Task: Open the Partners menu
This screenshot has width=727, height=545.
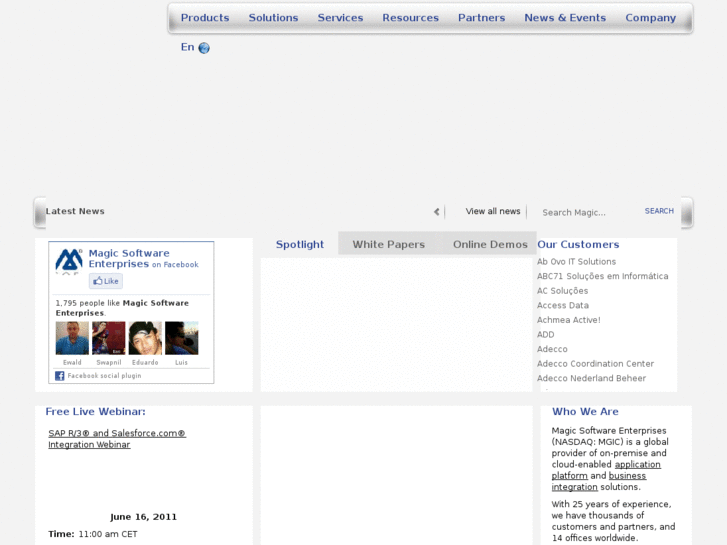Action: 482,18
